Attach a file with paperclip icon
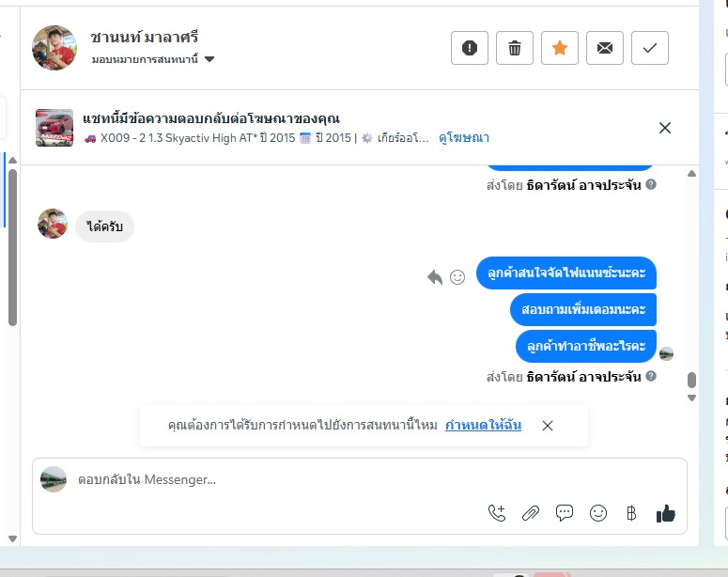The width and height of the screenshot is (728, 577). click(531, 513)
